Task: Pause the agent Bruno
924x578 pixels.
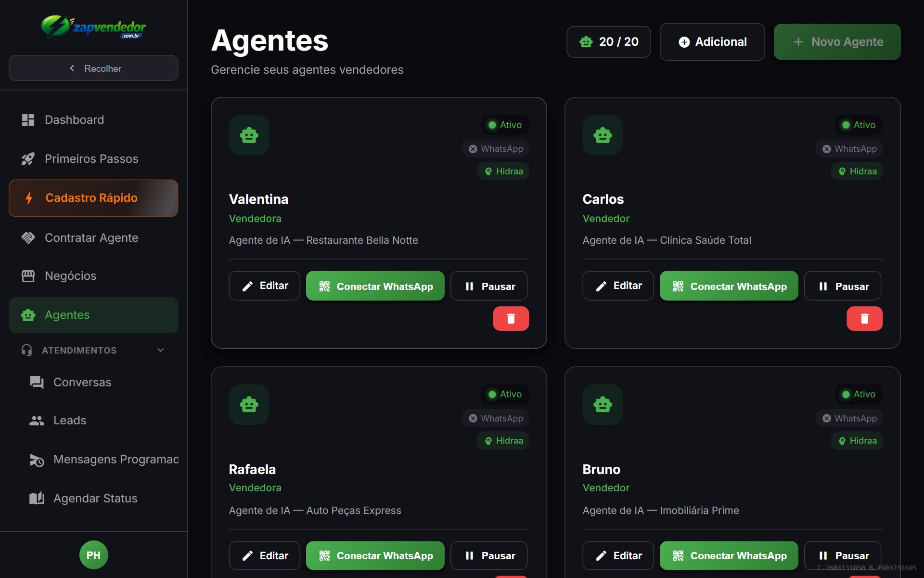Action: [x=842, y=555]
